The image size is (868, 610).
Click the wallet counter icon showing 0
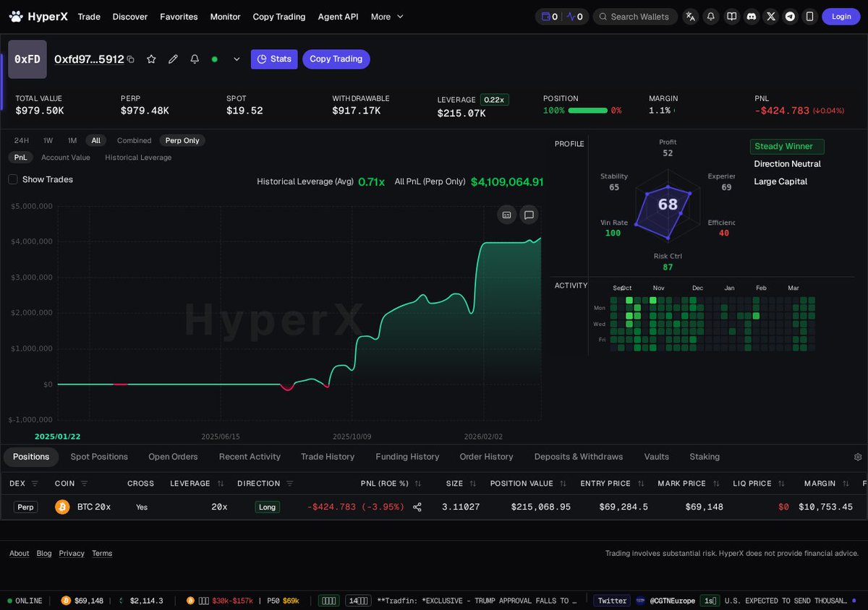(549, 17)
